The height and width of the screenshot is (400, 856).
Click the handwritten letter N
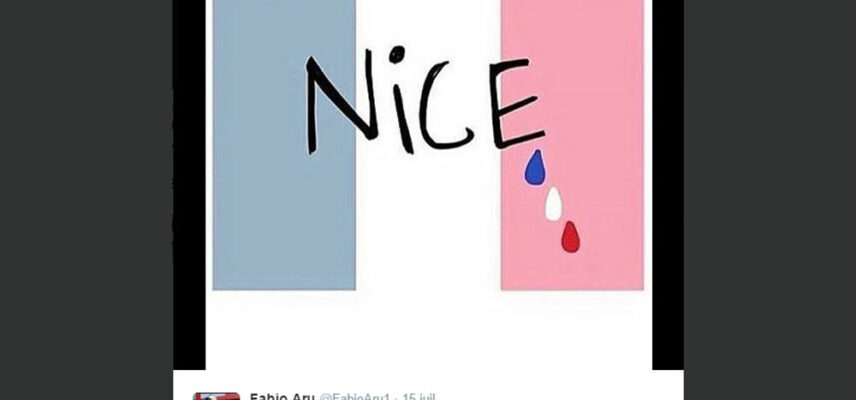tap(341, 103)
